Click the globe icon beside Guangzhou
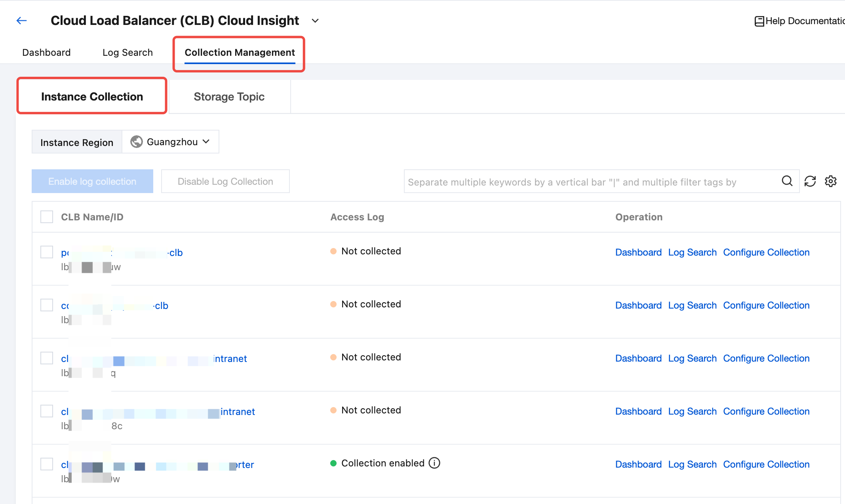This screenshot has height=504, width=845. [137, 142]
